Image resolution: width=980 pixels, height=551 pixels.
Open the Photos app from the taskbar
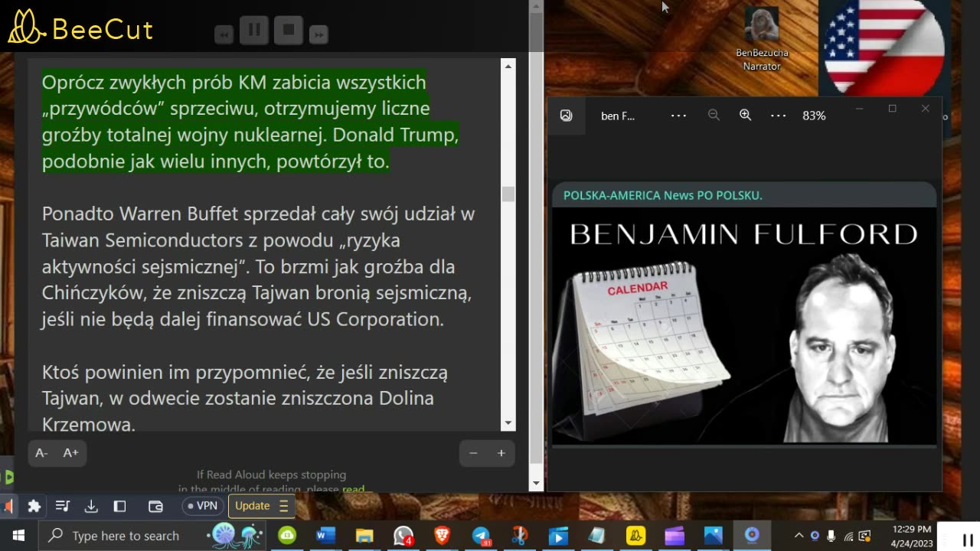[x=714, y=536]
